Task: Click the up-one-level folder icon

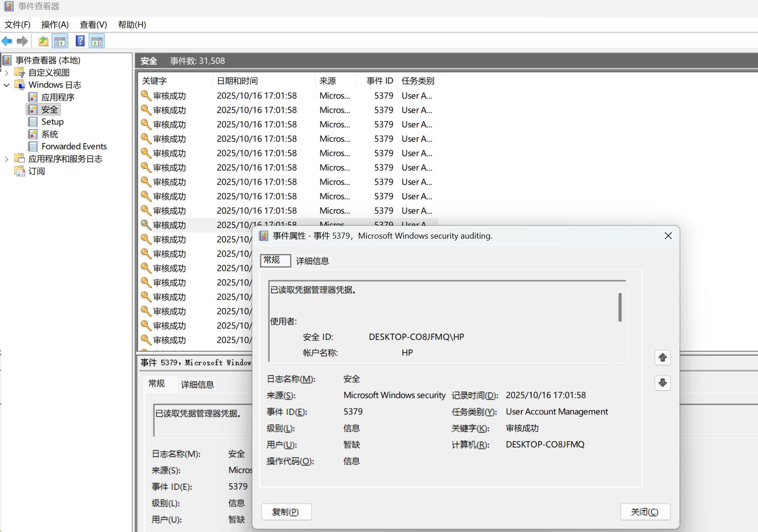Action: click(x=43, y=42)
